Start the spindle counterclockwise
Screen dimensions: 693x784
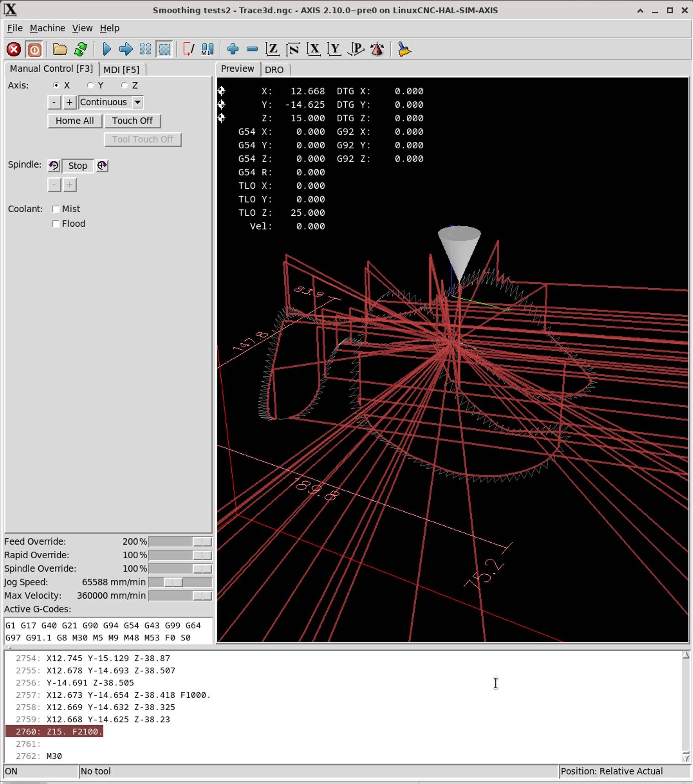[x=54, y=166]
